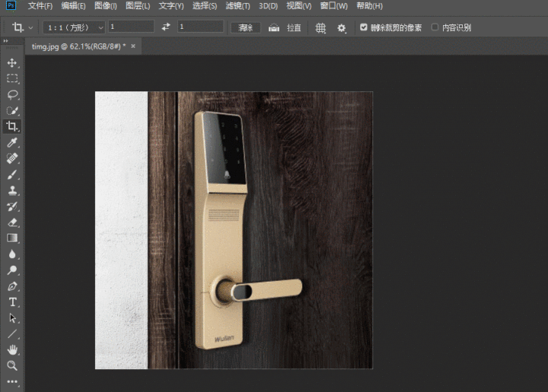Image resolution: width=548 pixels, height=392 pixels.
Task: Pick the Eyedropper tool
Action: 12,142
